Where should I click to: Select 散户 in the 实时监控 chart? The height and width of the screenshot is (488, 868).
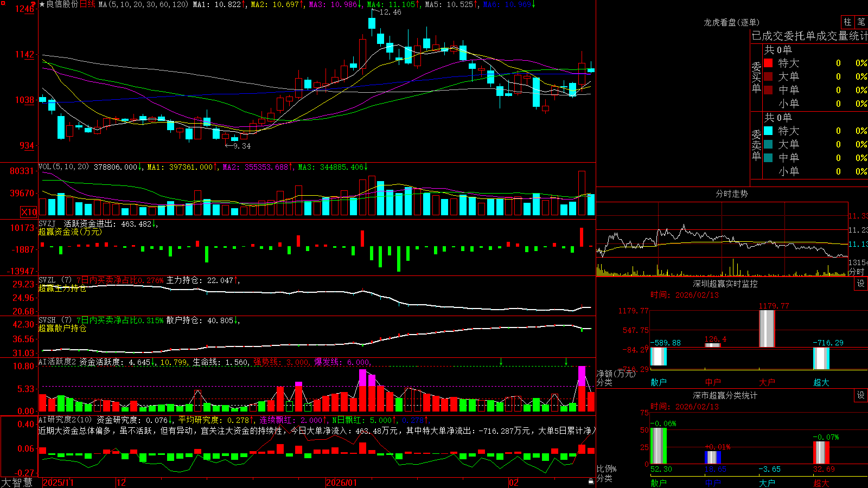coord(659,382)
